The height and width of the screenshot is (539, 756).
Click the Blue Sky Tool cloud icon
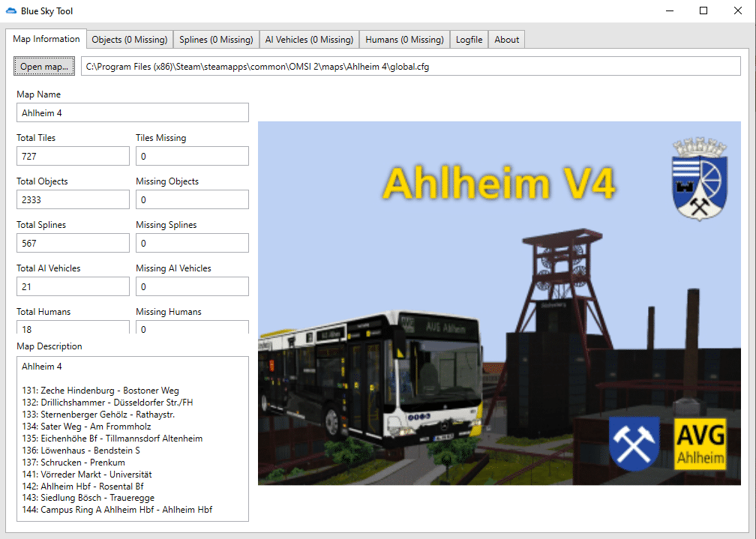coord(10,10)
